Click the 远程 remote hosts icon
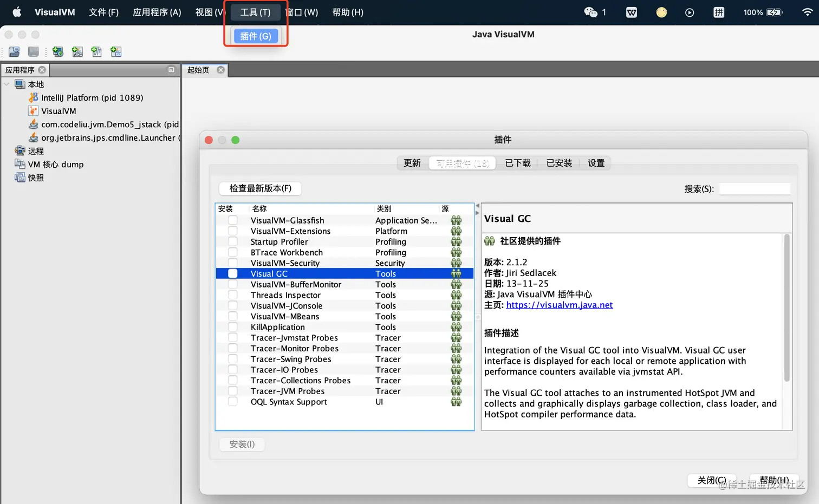Screen dimensions: 819x504 coord(20,151)
